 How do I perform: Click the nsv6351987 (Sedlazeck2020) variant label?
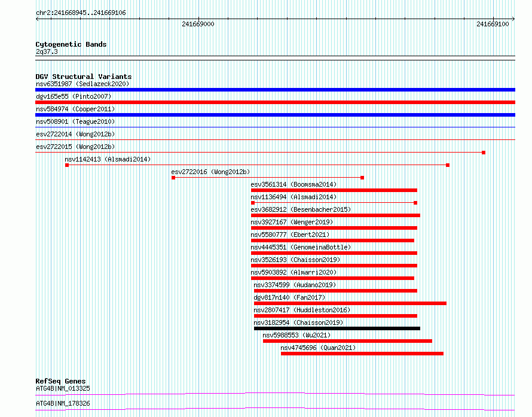(x=82, y=84)
